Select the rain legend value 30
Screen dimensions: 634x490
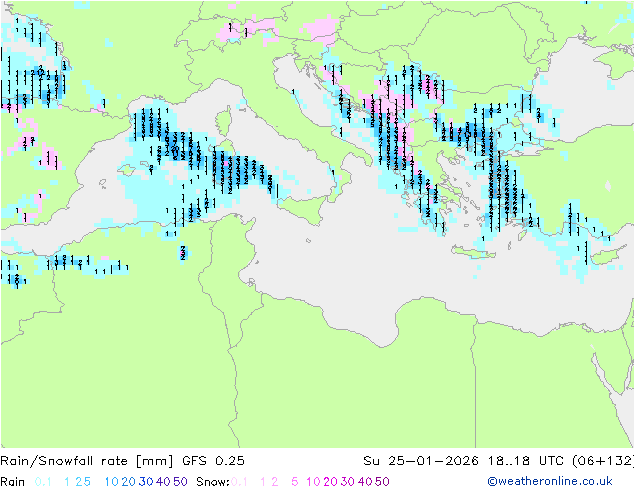pyautogui.click(x=146, y=482)
